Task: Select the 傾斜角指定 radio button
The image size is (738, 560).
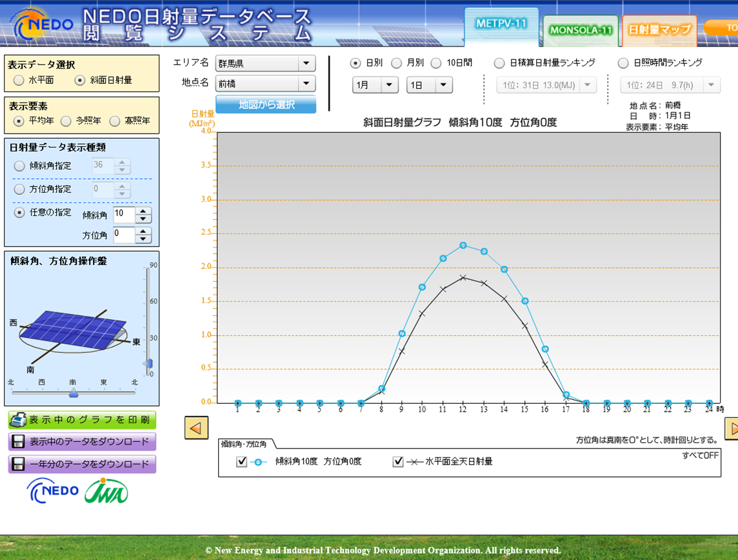Action: coord(19,166)
